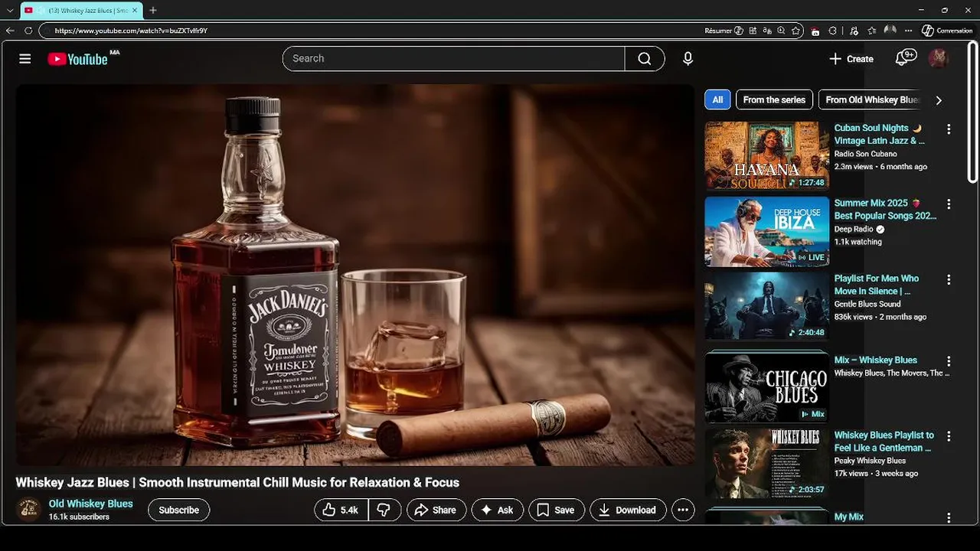Click the Share button
Screen dimensions: 980x551
click(x=436, y=510)
